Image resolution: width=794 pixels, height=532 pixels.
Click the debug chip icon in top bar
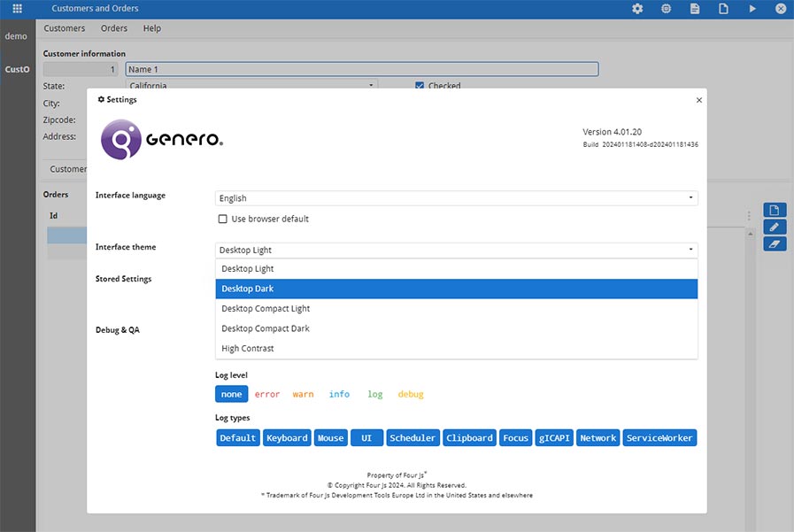666,9
